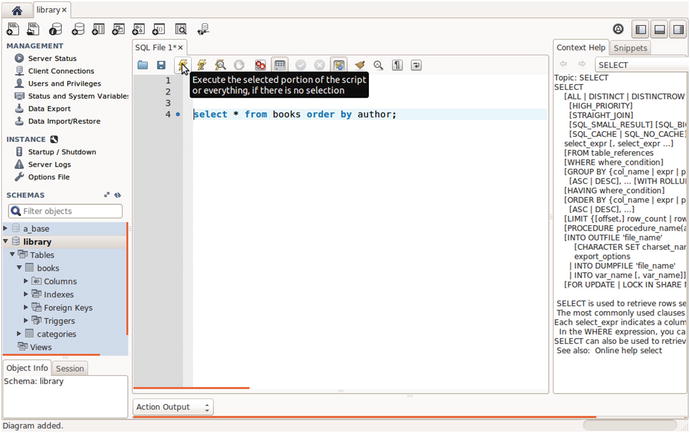
Task: Click the Filter objects search field
Action: click(x=65, y=211)
